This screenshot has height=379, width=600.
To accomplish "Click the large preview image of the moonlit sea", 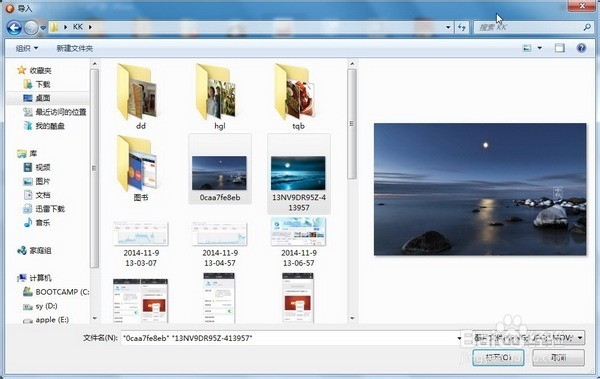I will click(480, 189).
